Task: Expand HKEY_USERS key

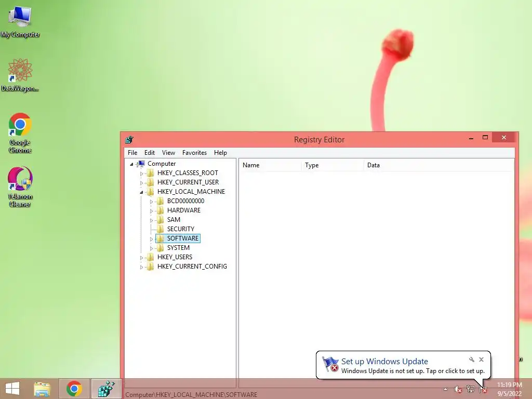Action: click(x=141, y=258)
